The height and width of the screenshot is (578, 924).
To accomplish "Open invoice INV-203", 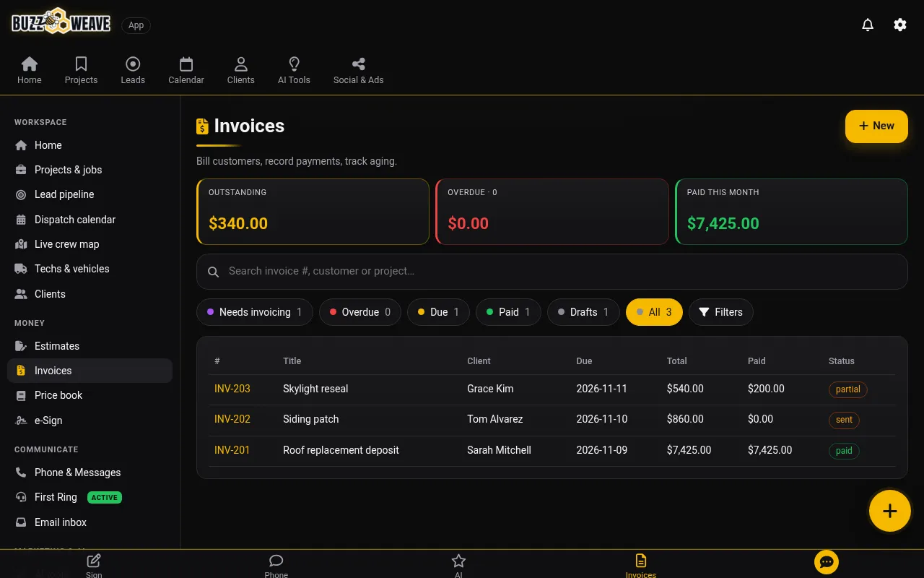I will [232, 389].
